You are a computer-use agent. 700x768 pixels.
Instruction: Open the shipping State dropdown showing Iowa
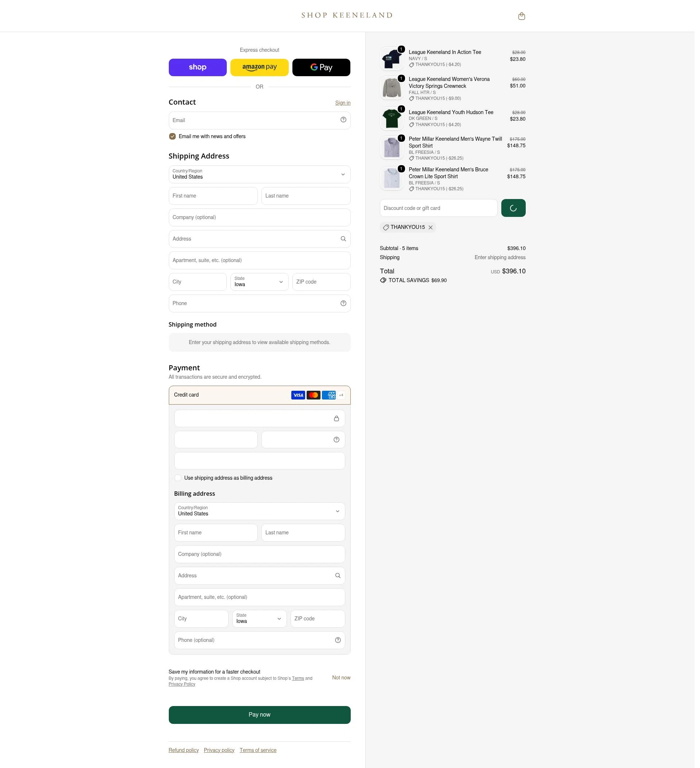[261, 284]
